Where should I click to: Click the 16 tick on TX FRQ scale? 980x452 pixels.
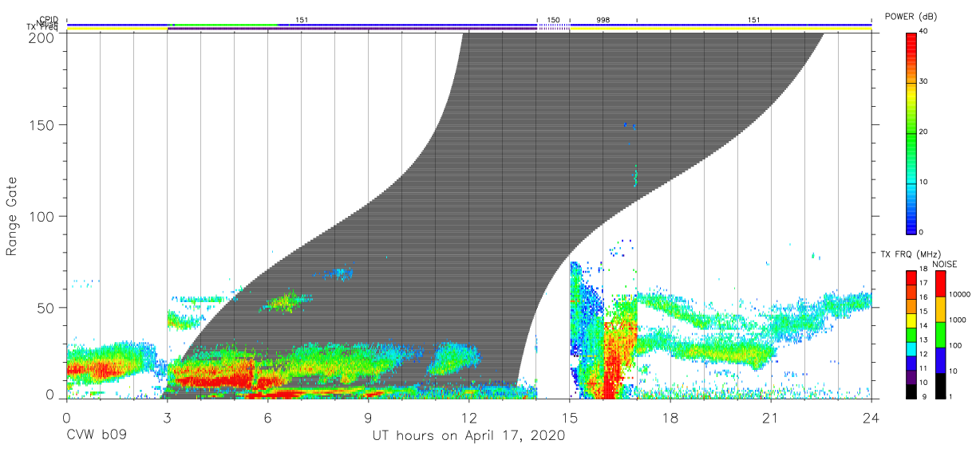pyautogui.click(x=923, y=298)
